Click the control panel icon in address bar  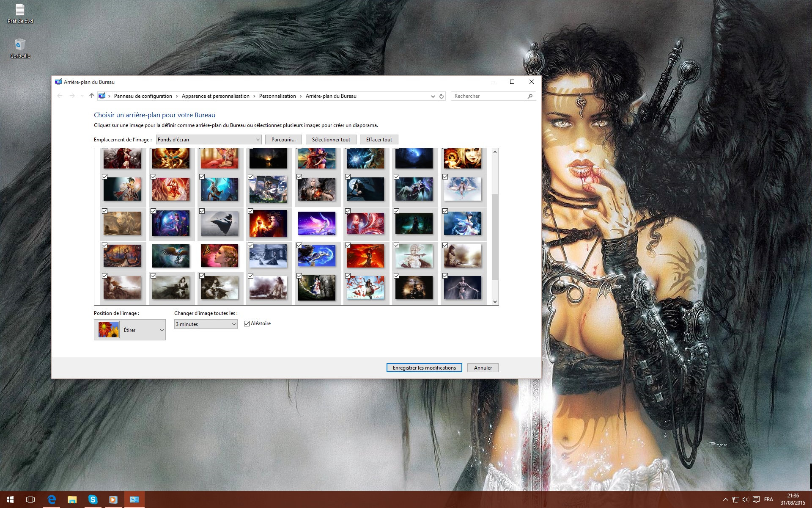(x=102, y=96)
